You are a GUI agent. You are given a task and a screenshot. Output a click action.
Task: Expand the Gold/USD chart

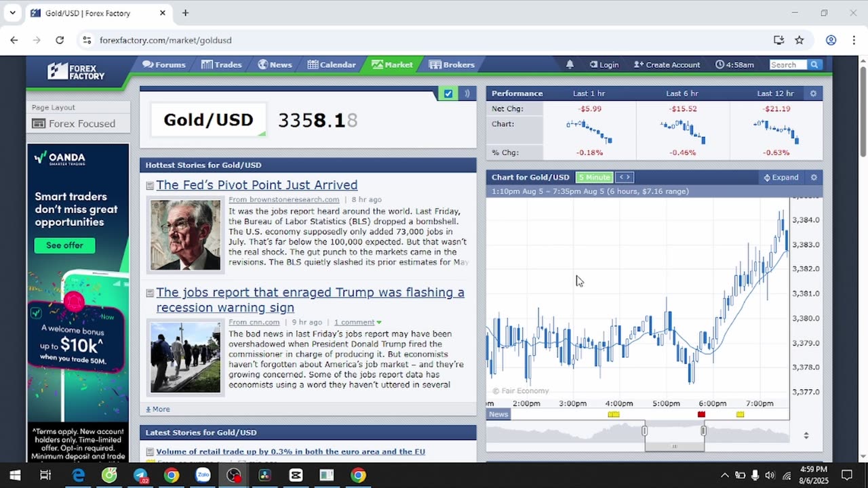click(781, 178)
